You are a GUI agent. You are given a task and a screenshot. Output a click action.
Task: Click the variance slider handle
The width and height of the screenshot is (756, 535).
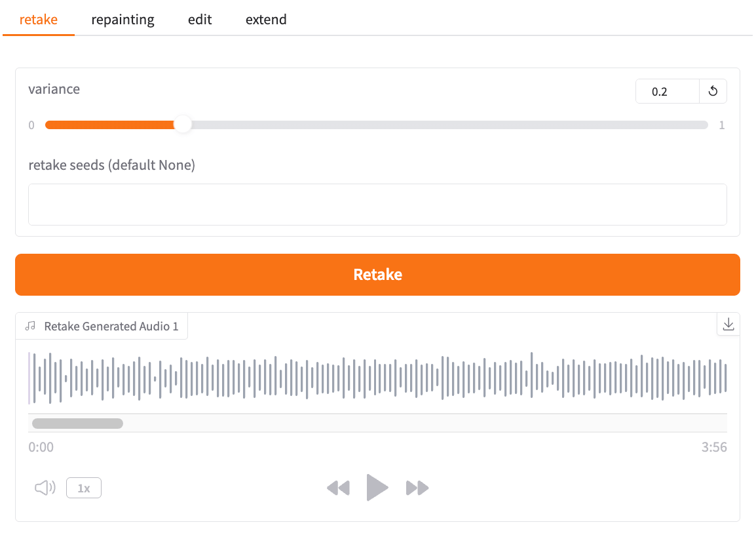183,125
